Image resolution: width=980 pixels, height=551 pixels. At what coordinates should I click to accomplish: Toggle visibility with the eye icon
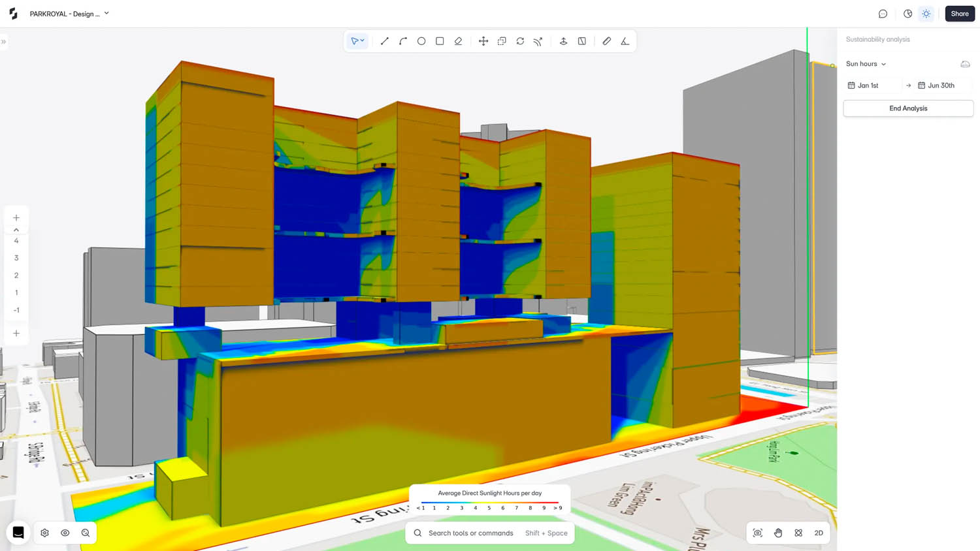click(65, 533)
